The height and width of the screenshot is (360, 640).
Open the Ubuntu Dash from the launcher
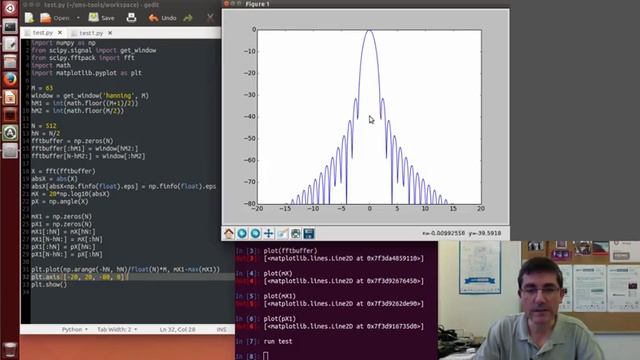10,8
